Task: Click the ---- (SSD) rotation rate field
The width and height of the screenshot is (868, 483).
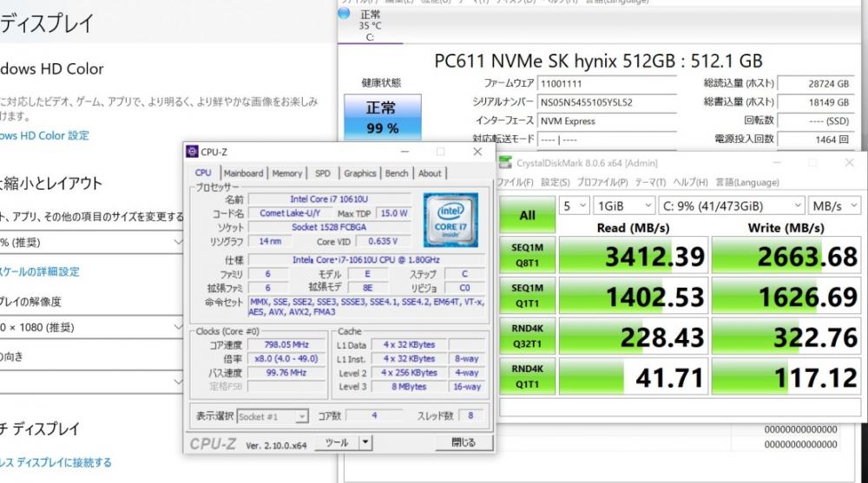Action: tap(816, 121)
